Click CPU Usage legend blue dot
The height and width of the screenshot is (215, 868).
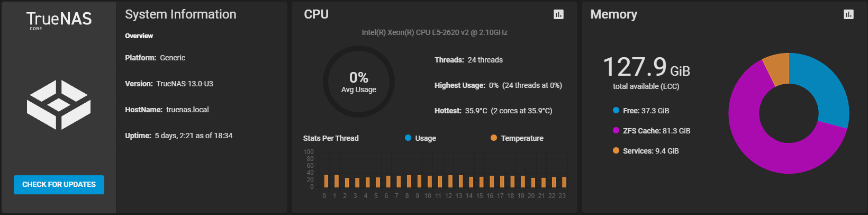click(408, 138)
